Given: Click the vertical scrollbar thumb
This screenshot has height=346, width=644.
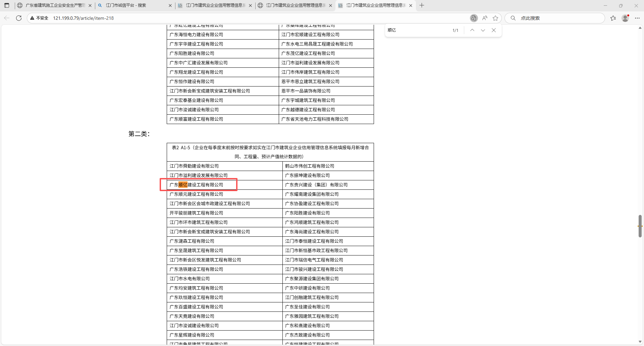Looking at the screenshot, I should (x=640, y=226).
